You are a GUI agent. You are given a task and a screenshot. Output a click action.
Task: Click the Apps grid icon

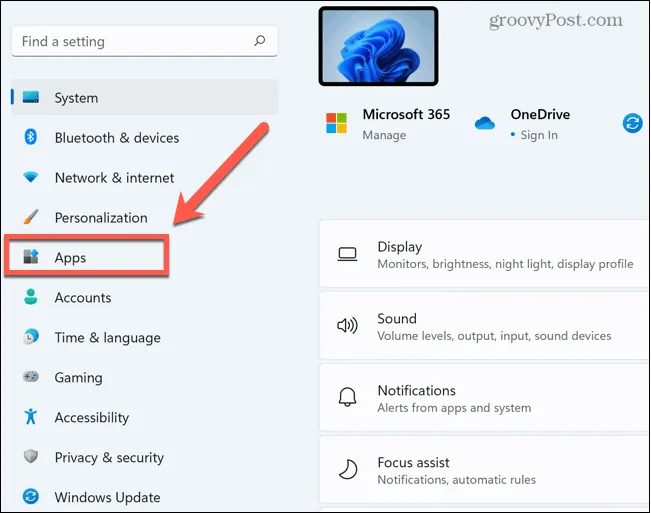click(x=31, y=256)
